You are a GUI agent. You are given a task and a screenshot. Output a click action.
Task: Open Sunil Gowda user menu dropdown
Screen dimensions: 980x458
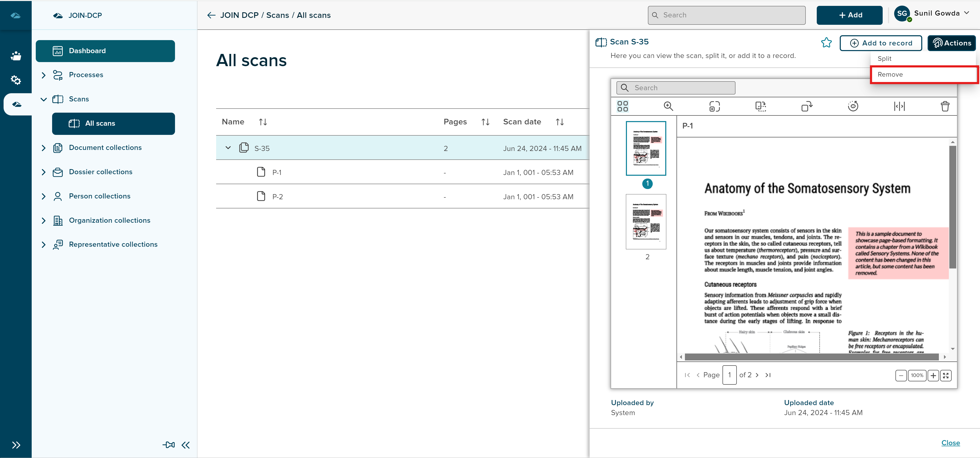coord(967,13)
